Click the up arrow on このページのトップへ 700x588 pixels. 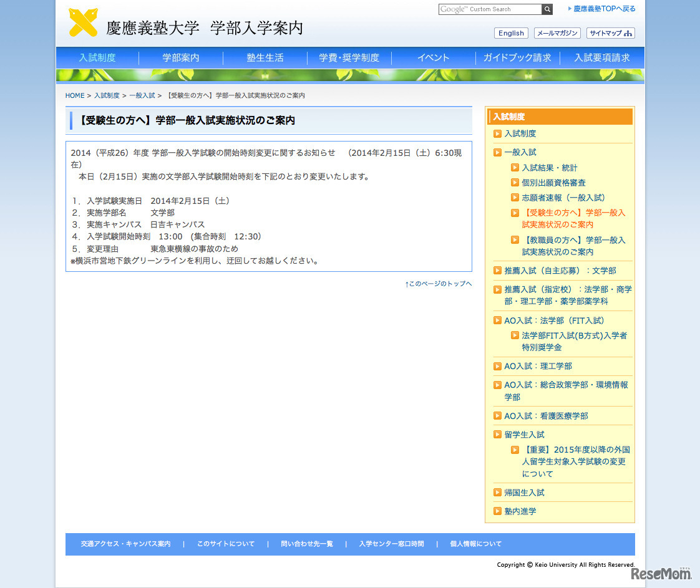[x=406, y=283]
